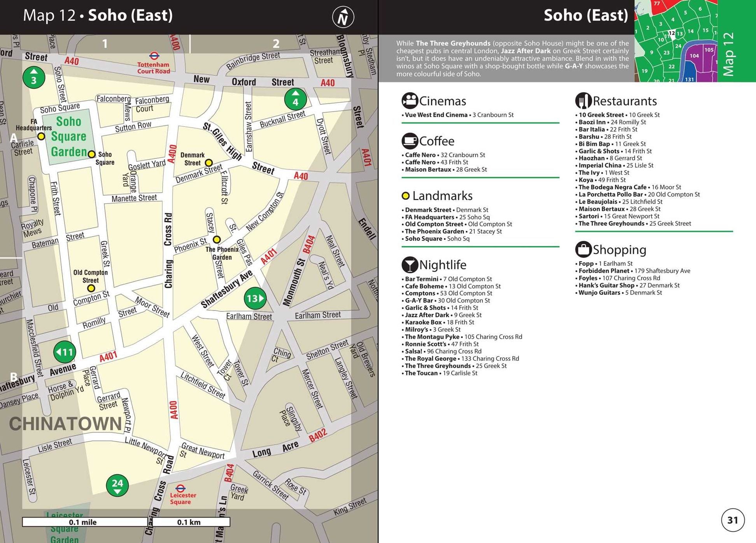Click Maison Bertaux entry under Coffee
The height and width of the screenshot is (543, 756).
pos(444,170)
